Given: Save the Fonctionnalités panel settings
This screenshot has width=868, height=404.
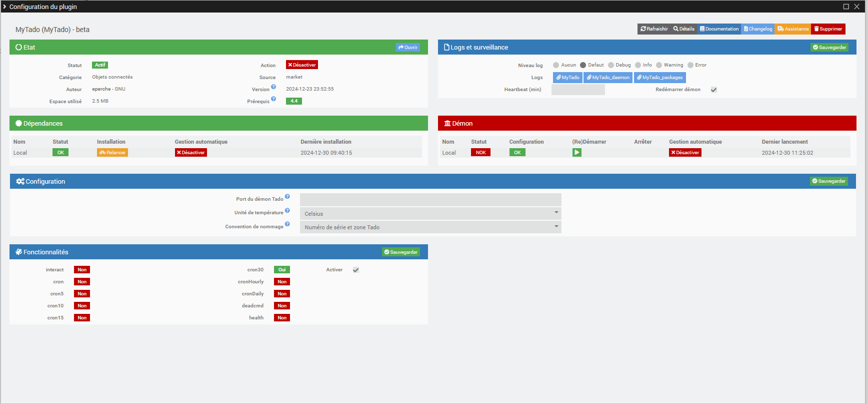Looking at the screenshot, I should click(x=401, y=252).
